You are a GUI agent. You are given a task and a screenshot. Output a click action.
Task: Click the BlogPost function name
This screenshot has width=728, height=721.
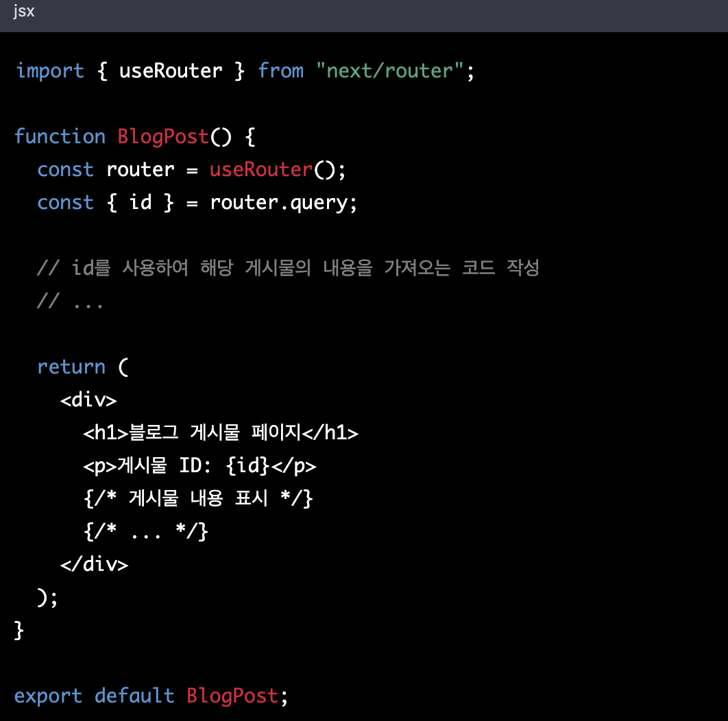(x=162, y=136)
